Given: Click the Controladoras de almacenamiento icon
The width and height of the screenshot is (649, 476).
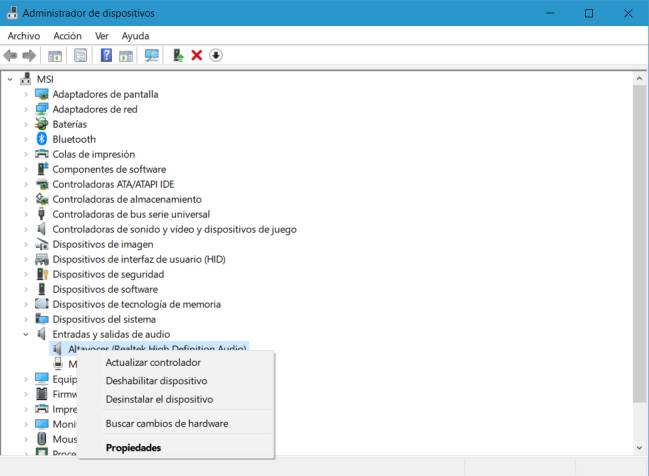Looking at the screenshot, I should tap(41, 199).
